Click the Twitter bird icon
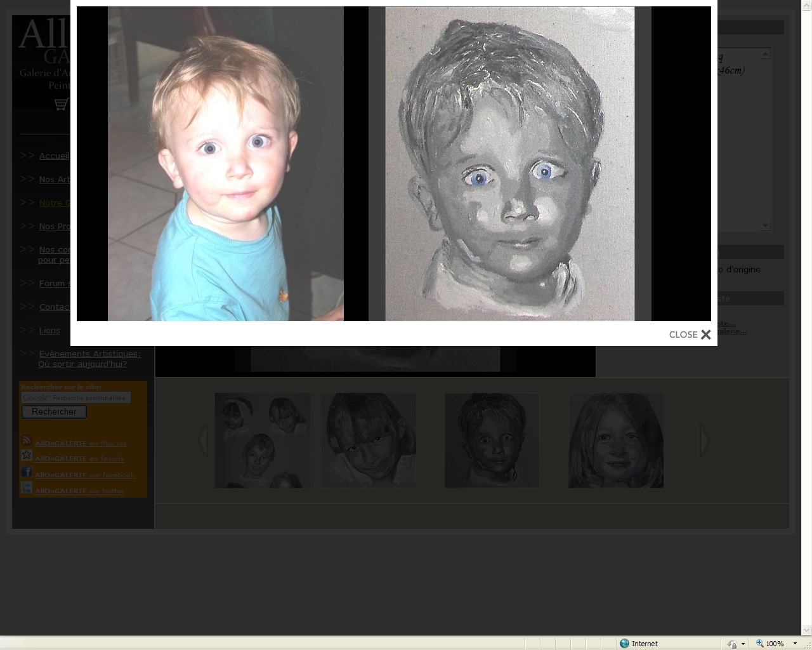 (27, 488)
